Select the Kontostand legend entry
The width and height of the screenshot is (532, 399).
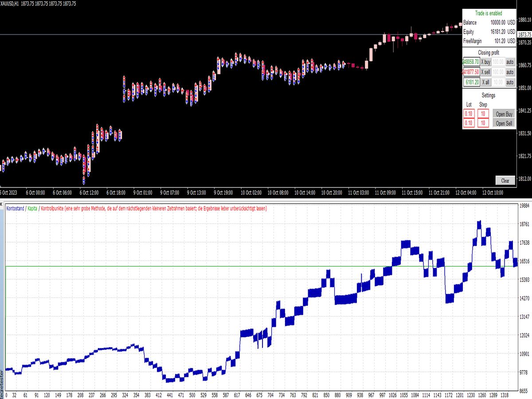[16, 208]
